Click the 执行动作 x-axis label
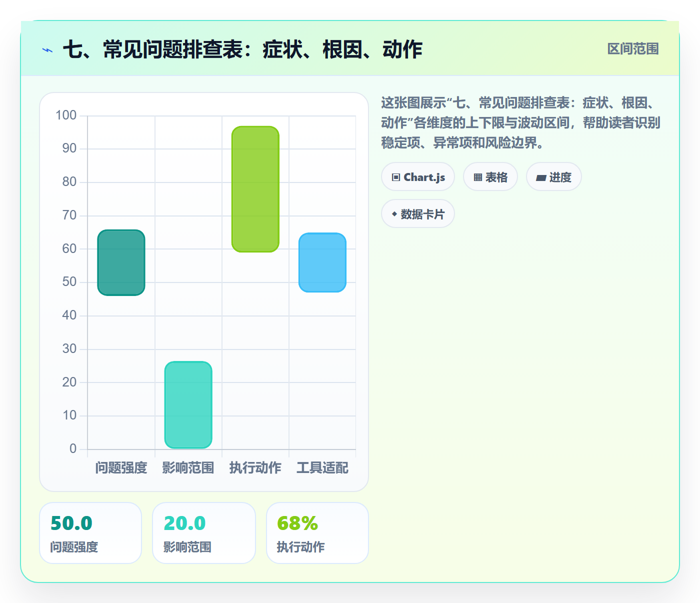Screen dimensions: 700x603 [255, 468]
